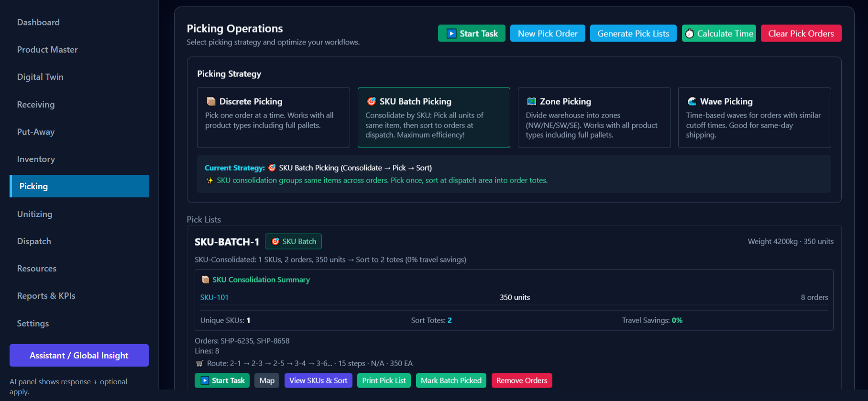This screenshot has height=401, width=868.
Task: Click the target icon in SKU Batch badge
Action: click(275, 241)
